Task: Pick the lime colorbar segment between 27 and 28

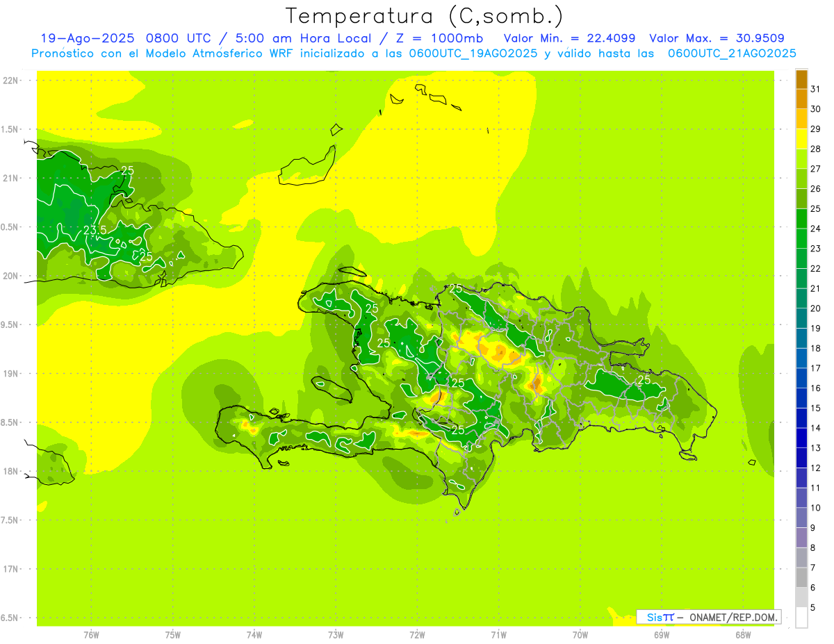Action: click(801, 159)
